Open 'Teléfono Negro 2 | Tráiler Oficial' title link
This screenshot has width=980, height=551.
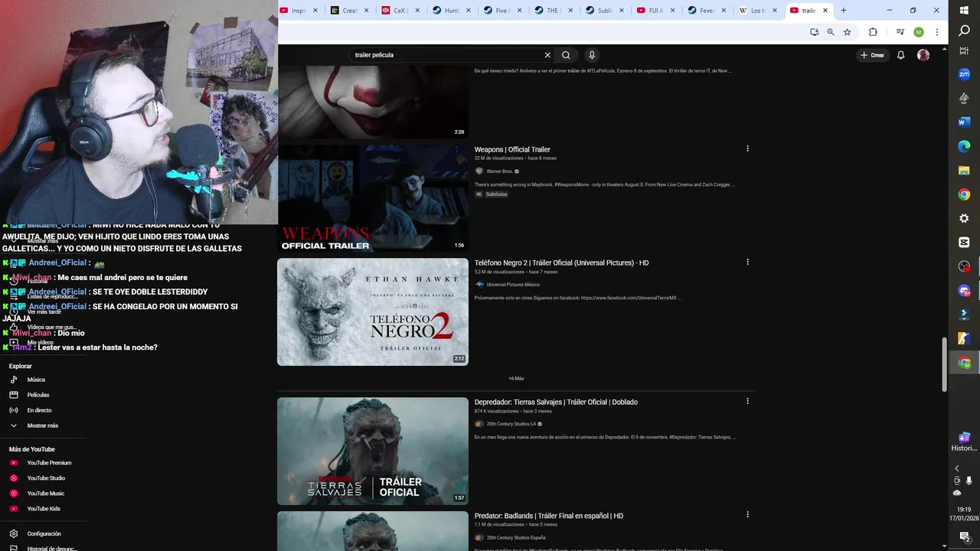[561, 262]
